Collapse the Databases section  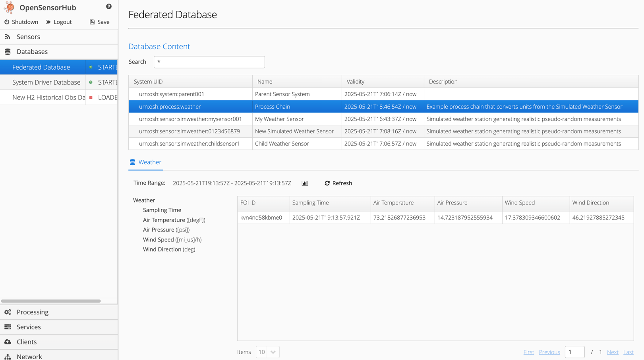coord(32,52)
